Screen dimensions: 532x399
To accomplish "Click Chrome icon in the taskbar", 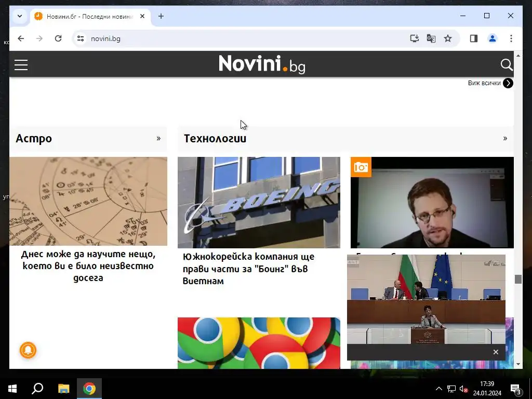I will pos(89,389).
